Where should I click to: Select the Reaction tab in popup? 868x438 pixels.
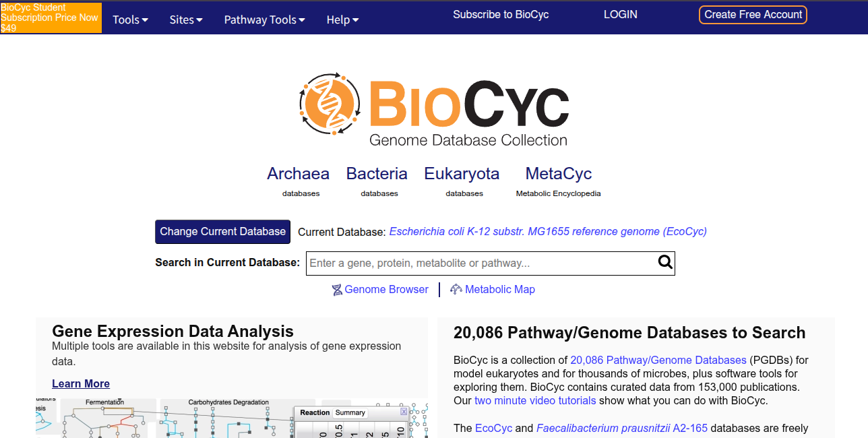pos(315,412)
